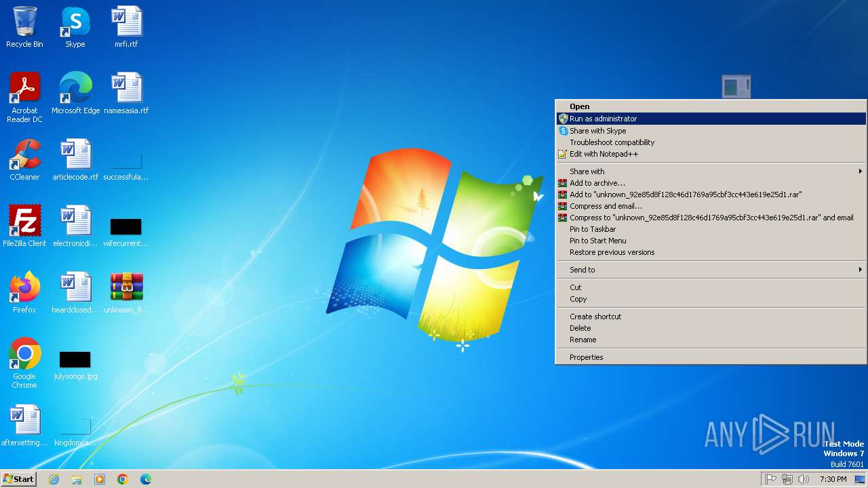Select the mrfi.rtf document icon
Viewport: 868px width, 488px height.
tap(126, 27)
